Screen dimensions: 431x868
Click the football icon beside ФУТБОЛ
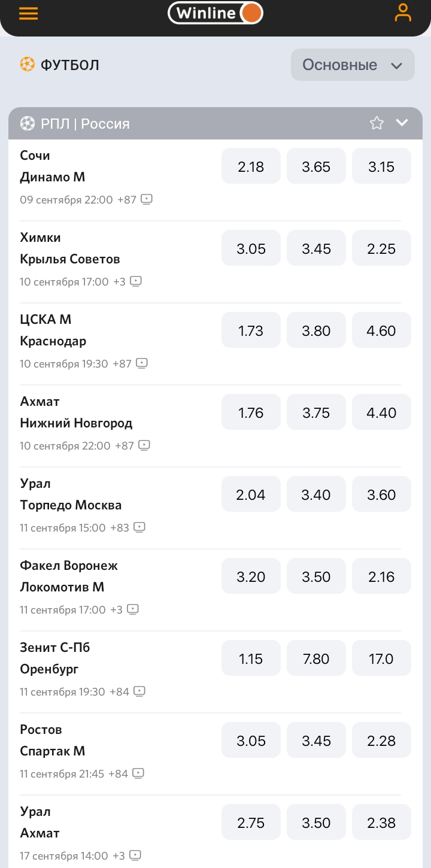click(x=27, y=65)
